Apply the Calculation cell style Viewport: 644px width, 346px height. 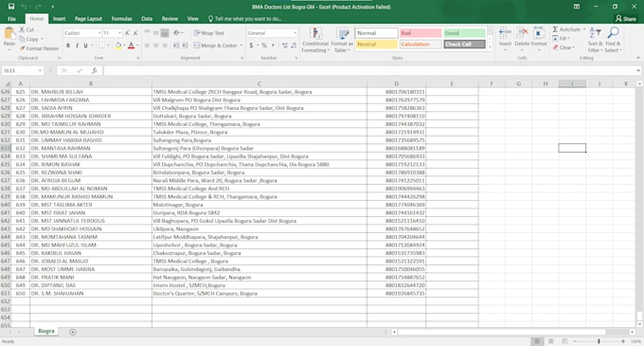tap(420, 44)
